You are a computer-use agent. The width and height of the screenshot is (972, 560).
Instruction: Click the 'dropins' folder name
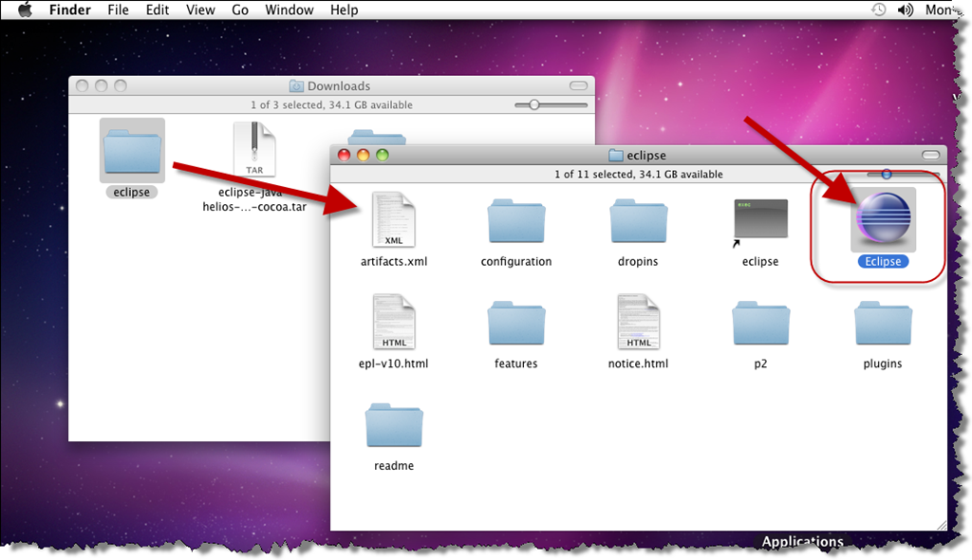(x=638, y=262)
